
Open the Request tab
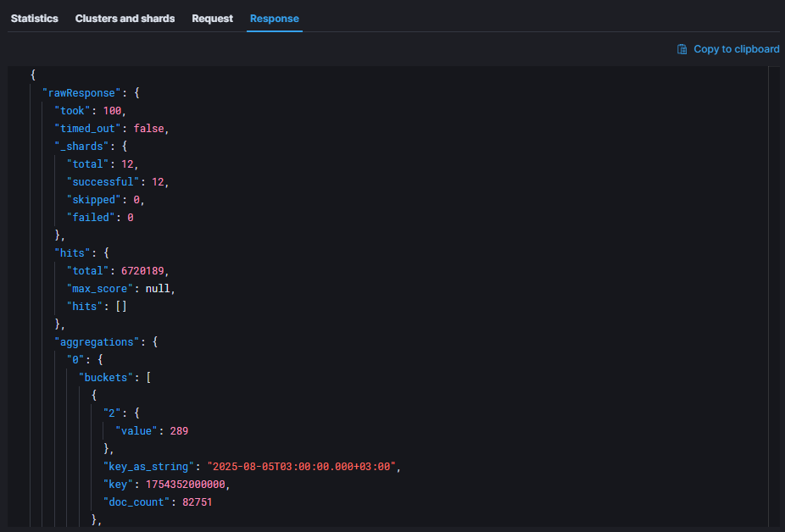[x=212, y=19]
